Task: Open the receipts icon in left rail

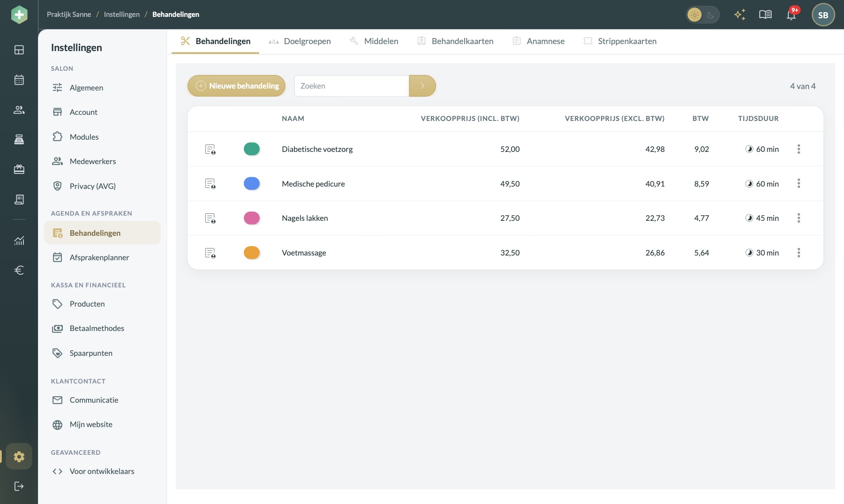Action: [19, 199]
